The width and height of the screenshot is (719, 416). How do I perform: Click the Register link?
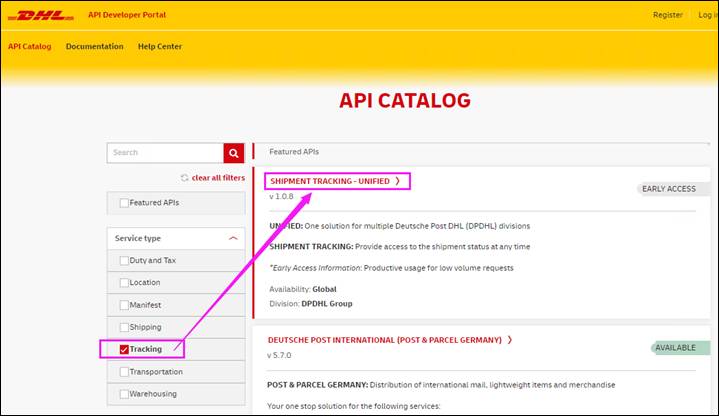(668, 15)
